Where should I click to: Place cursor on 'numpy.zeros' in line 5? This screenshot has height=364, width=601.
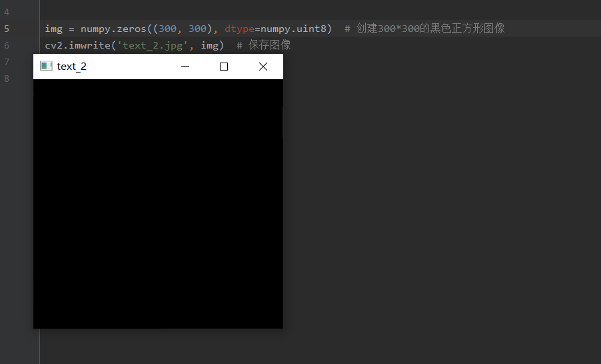[113, 29]
